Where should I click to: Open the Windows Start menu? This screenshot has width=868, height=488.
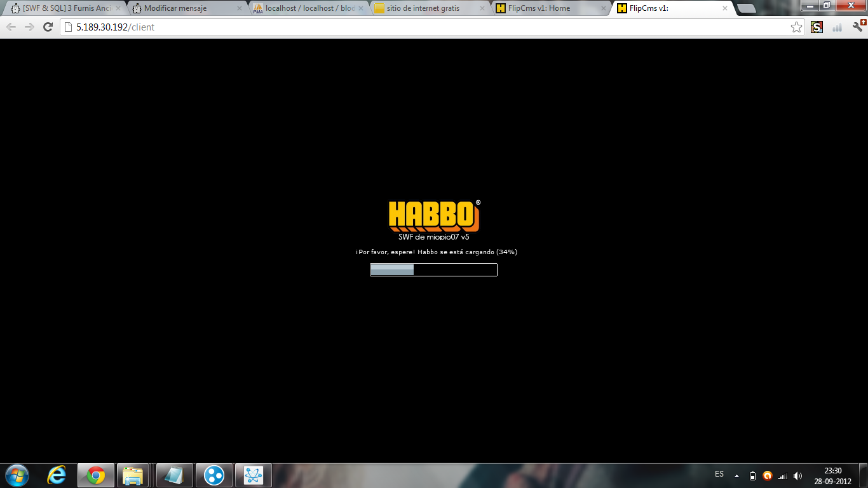(x=17, y=475)
